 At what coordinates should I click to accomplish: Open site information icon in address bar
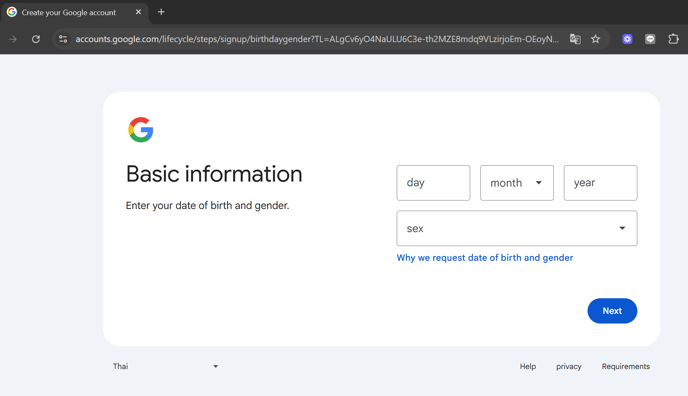(x=63, y=39)
